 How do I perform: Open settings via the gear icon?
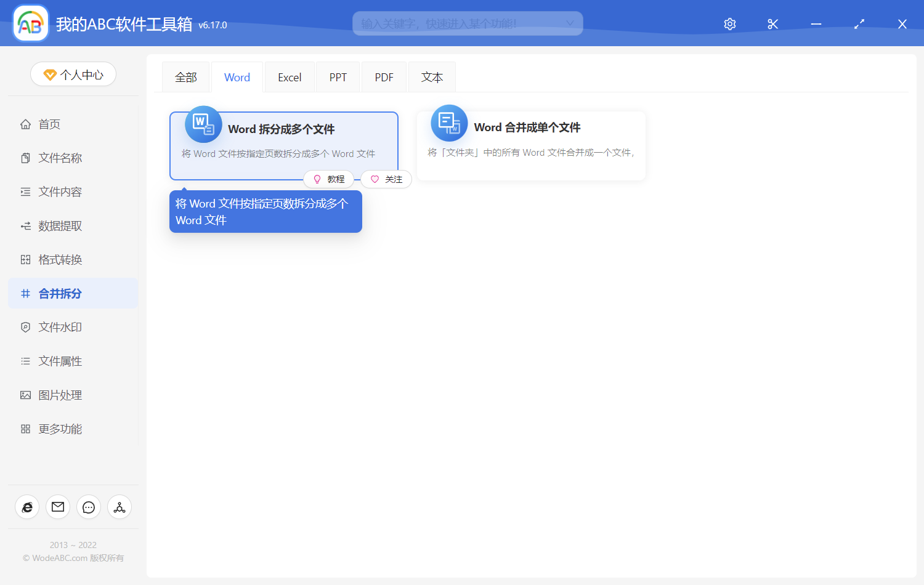(729, 23)
